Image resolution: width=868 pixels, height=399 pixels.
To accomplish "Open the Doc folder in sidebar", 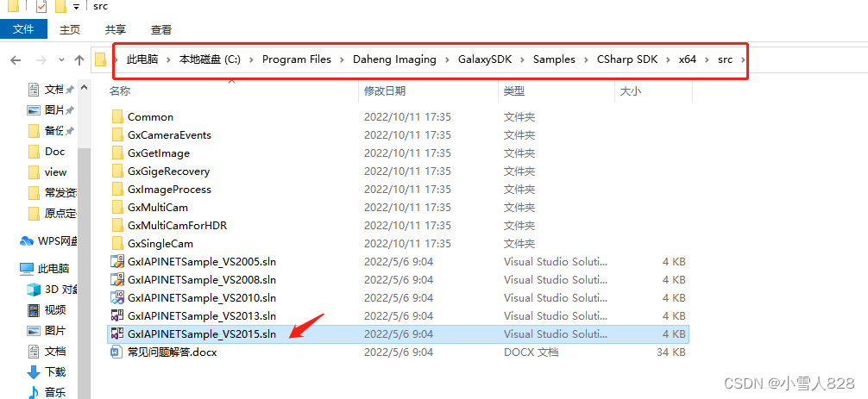I will pos(47,152).
